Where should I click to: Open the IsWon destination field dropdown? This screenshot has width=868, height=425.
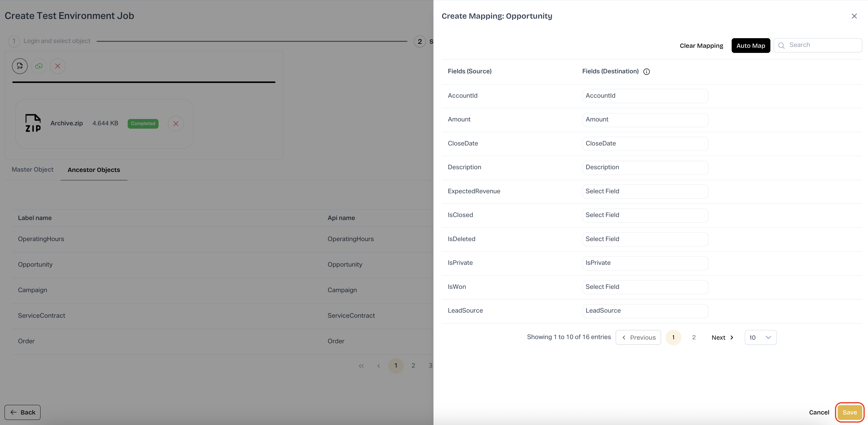pos(645,287)
